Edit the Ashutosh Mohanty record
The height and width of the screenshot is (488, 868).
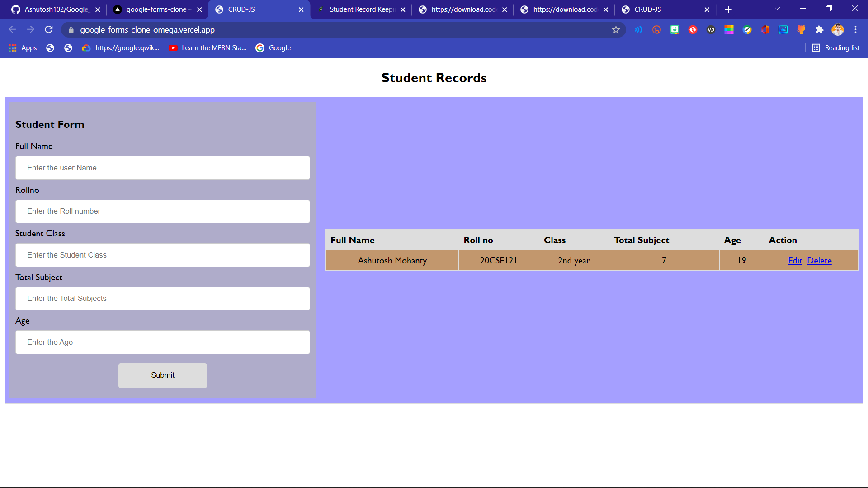[x=795, y=261]
